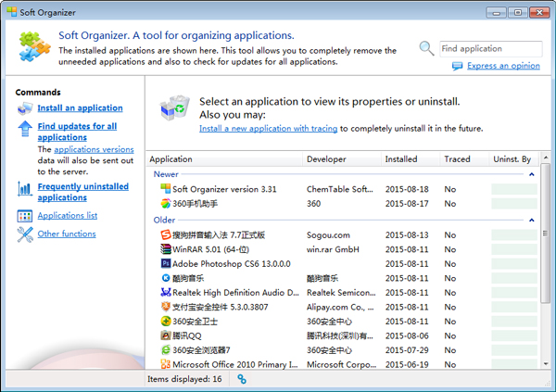Image resolution: width=556 pixels, height=392 pixels.
Task: Collapse the Older group
Action: (x=531, y=221)
